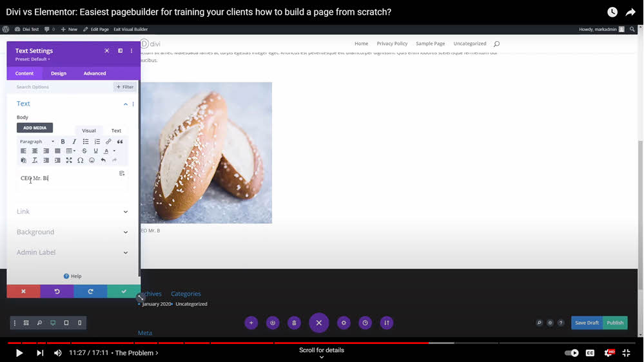The height and width of the screenshot is (362, 644).
Task: Open editing history clock button
Action: 365,323
